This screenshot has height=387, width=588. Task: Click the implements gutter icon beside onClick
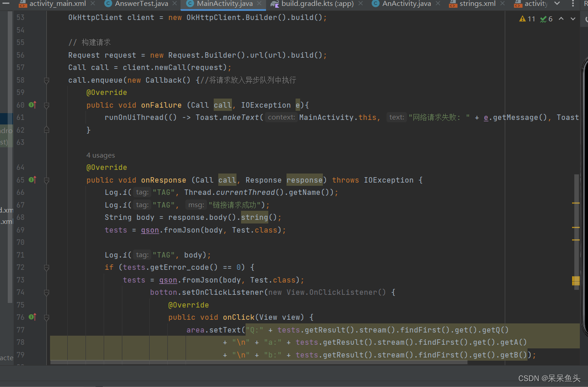point(32,317)
